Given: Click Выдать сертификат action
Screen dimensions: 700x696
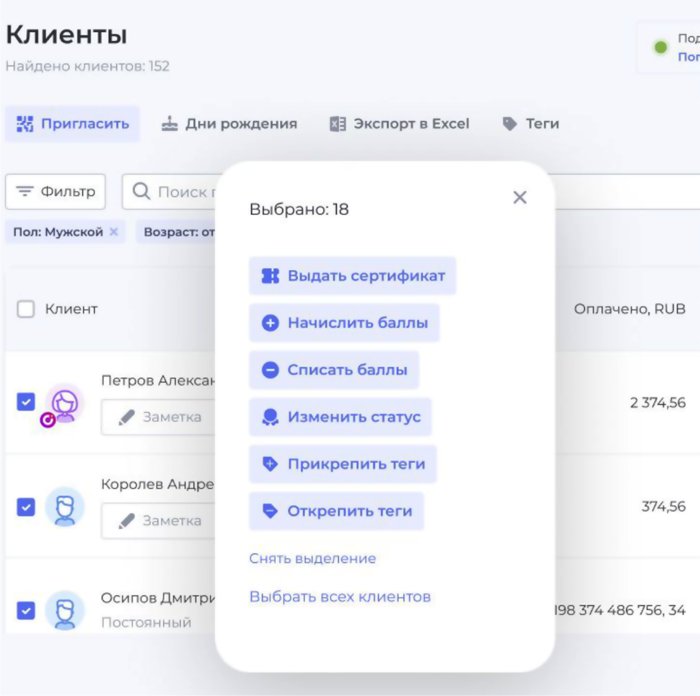Looking at the screenshot, I should click(x=353, y=276).
